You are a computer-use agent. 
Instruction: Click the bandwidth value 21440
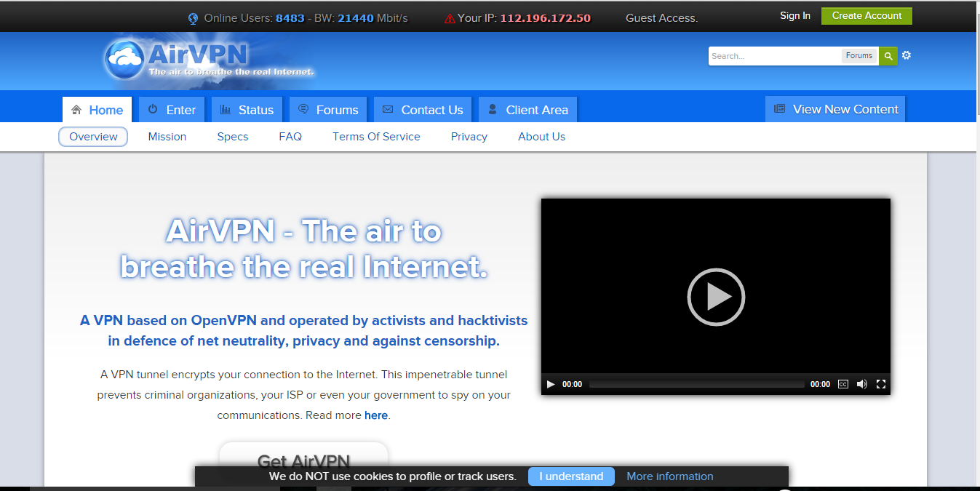[356, 18]
